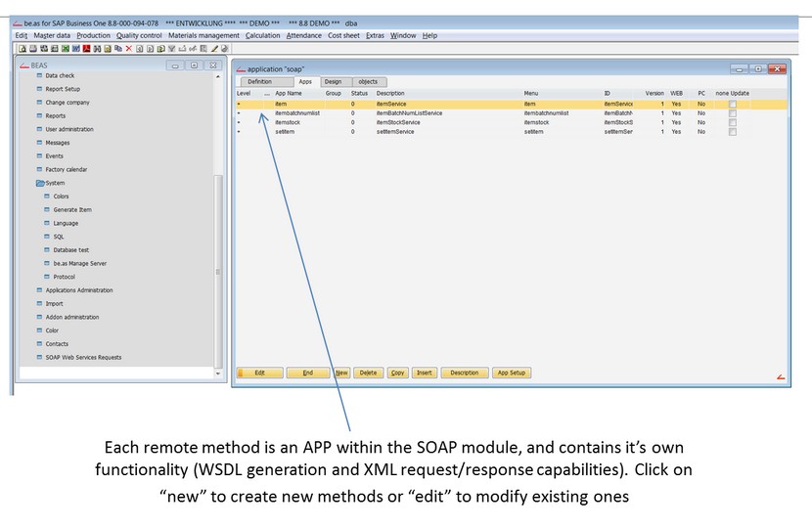Click the icon beside SOAP Web Services Requests
Viewport: 812px width, 527px height.
coord(40,358)
